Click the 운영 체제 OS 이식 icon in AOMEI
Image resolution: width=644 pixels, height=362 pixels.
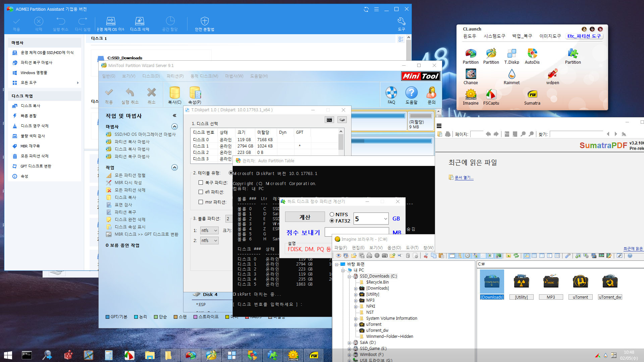[111, 24]
